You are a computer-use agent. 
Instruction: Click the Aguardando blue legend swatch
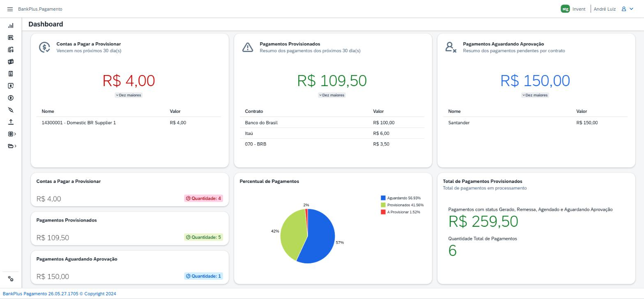tap(383, 198)
